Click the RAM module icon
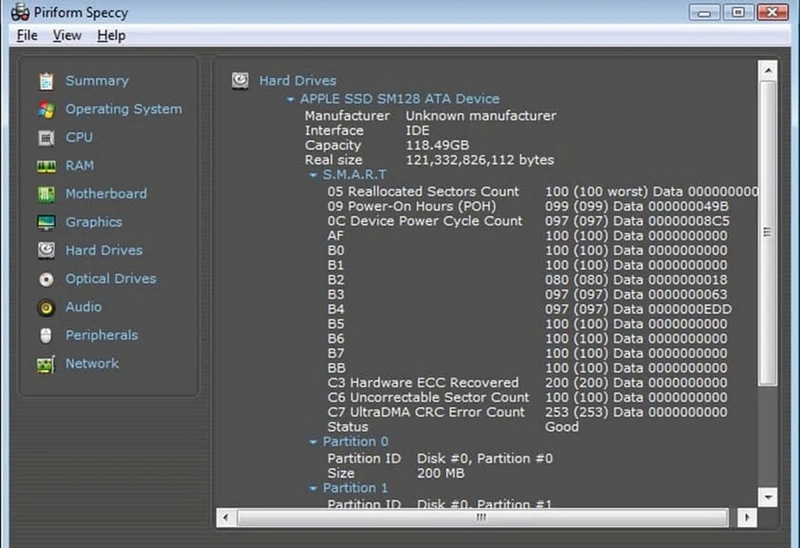The width and height of the screenshot is (800, 548). (46, 166)
